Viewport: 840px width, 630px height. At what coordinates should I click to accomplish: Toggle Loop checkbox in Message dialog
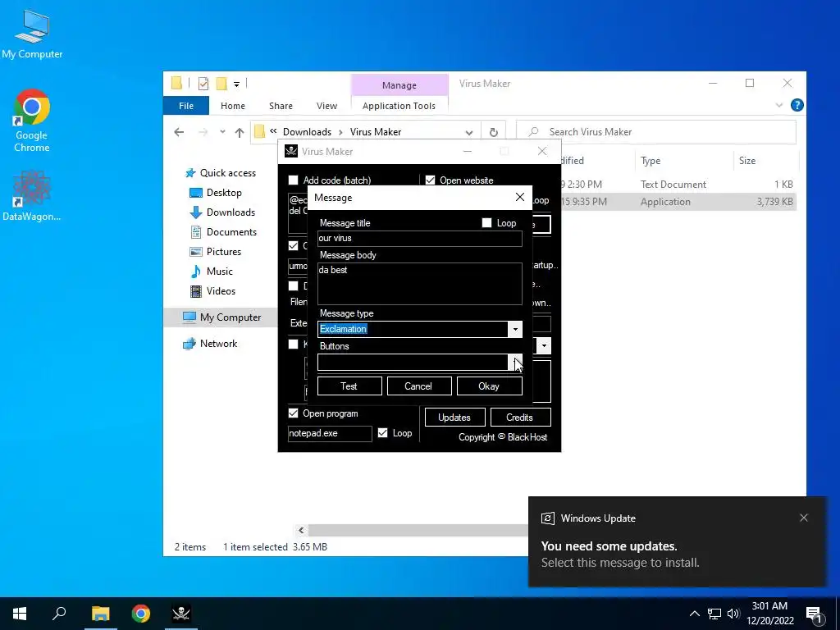pyautogui.click(x=486, y=223)
